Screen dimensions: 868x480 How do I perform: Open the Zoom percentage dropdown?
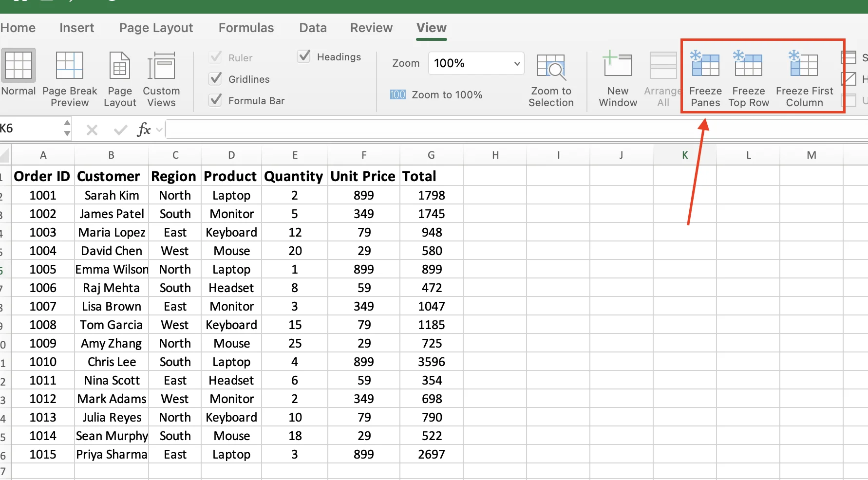[516, 63]
